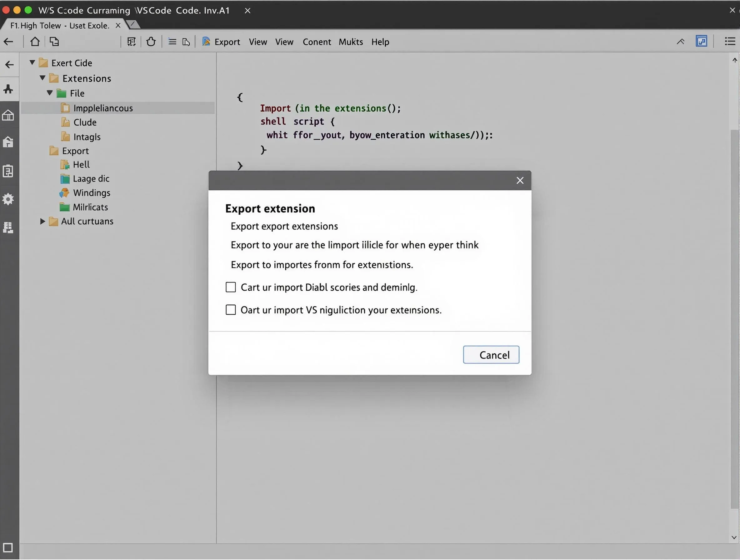Toggle the blue layout panel icon
This screenshot has width=740, height=560.
(702, 42)
